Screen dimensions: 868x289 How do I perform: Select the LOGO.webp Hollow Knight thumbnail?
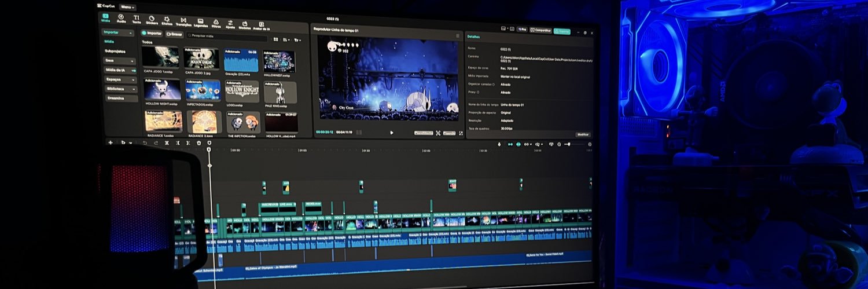(x=242, y=92)
